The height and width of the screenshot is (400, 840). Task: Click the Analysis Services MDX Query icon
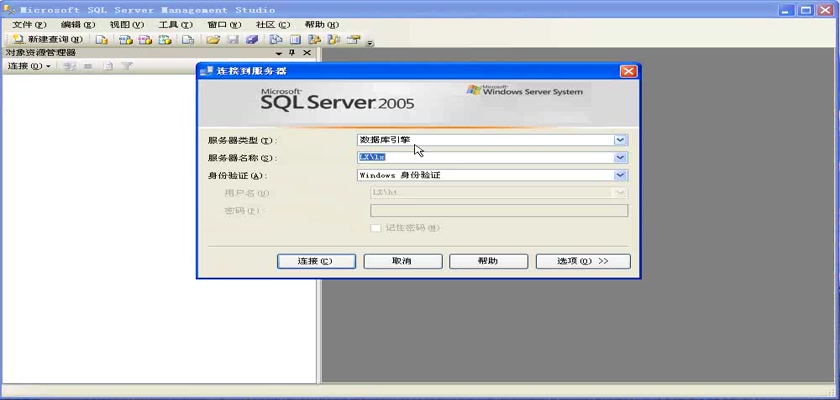pyautogui.click(x=126, y=40)
